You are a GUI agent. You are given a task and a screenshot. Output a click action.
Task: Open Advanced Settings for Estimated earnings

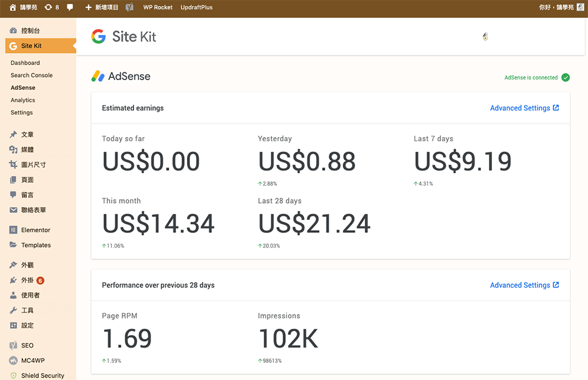[x=524, y=108]
